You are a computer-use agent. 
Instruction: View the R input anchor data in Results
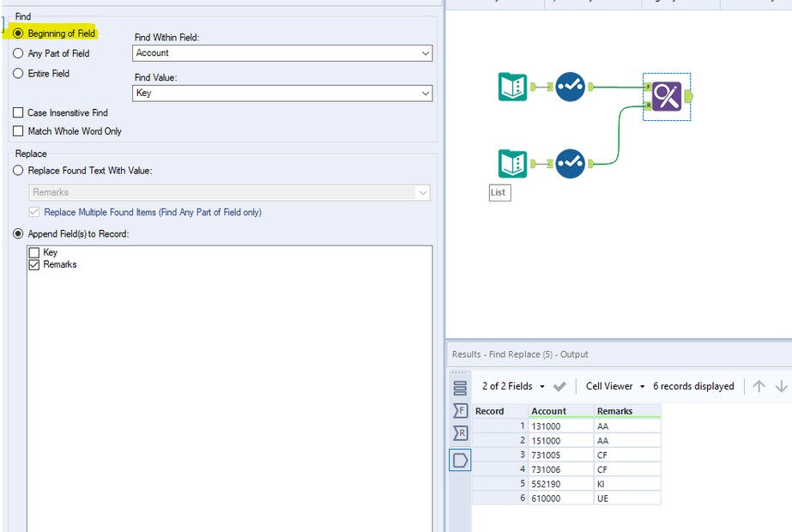tap(460, 433)
